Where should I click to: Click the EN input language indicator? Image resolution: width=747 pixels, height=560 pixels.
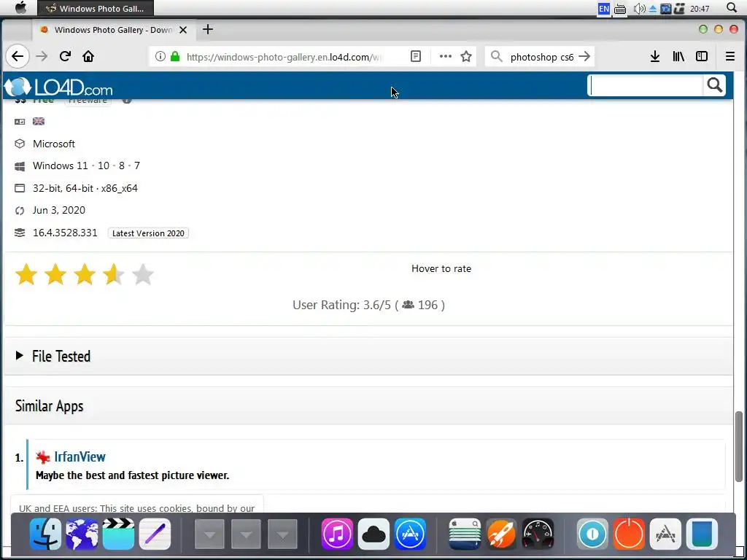coord(603,9)
